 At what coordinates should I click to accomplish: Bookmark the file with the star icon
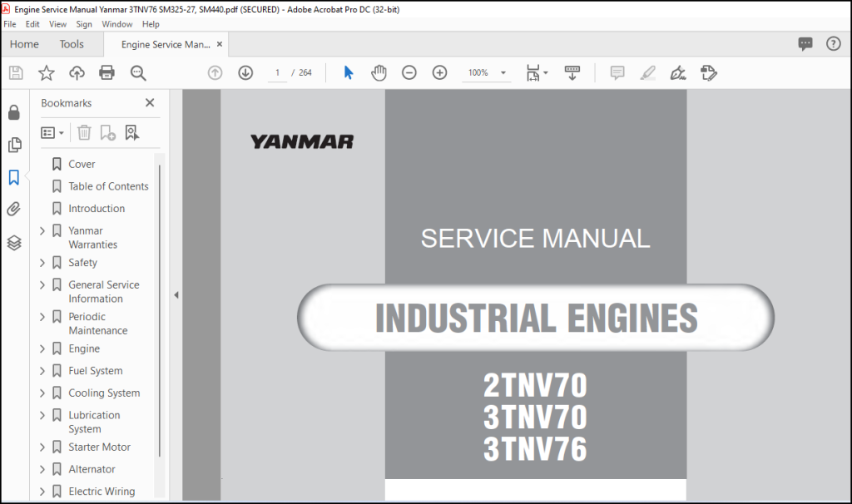(47, 73)
